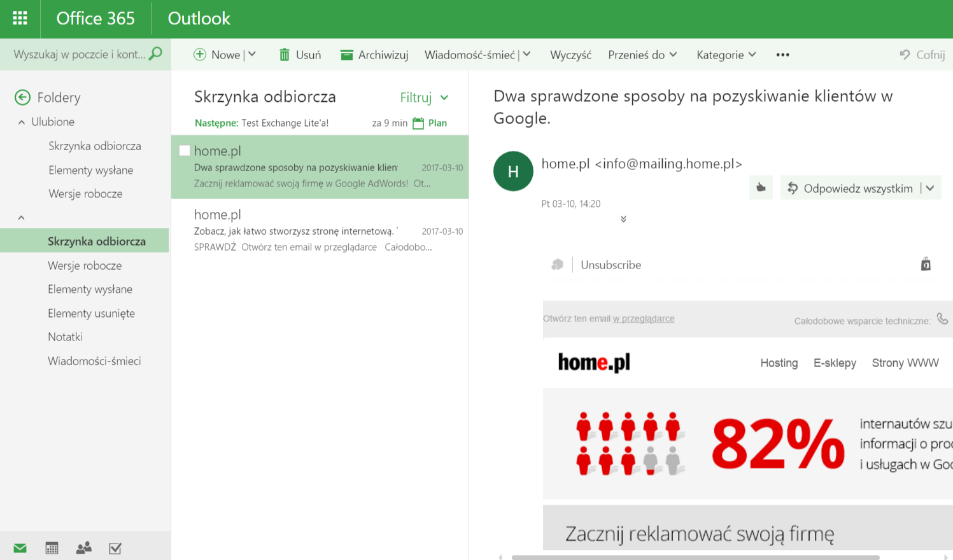Expand the Odpowiedz wszystkim dropdown arrow
953x560 pixels.
point(930,188)
